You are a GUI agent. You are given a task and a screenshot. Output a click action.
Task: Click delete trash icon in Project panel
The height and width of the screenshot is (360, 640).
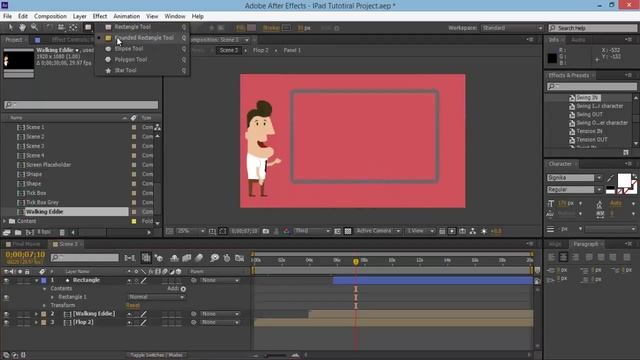point(62,232)
